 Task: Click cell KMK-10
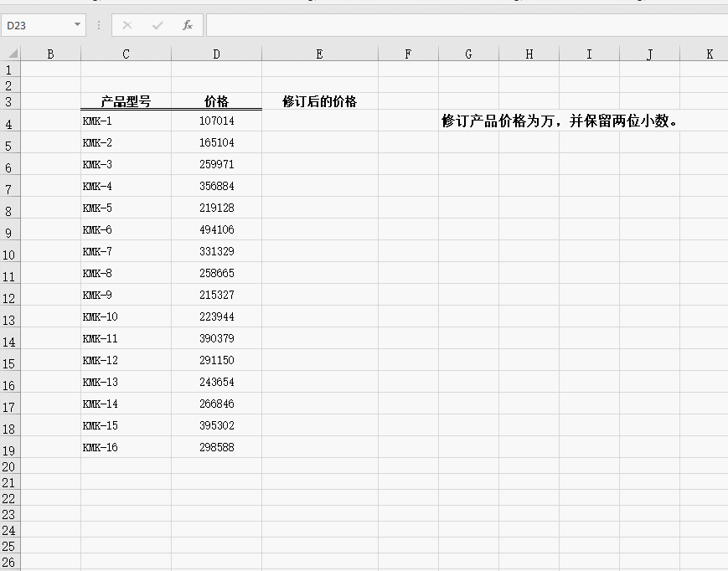click(126, 316)
